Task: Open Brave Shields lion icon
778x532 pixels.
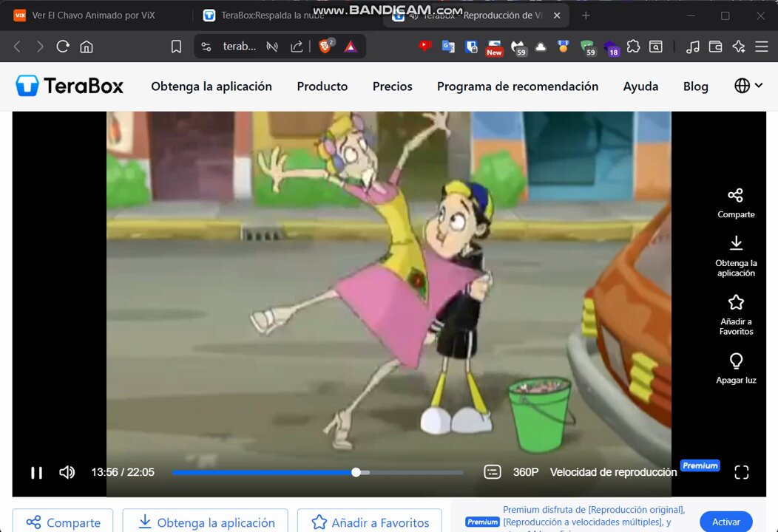Action: pyautogui.click(x=326, y=46)
